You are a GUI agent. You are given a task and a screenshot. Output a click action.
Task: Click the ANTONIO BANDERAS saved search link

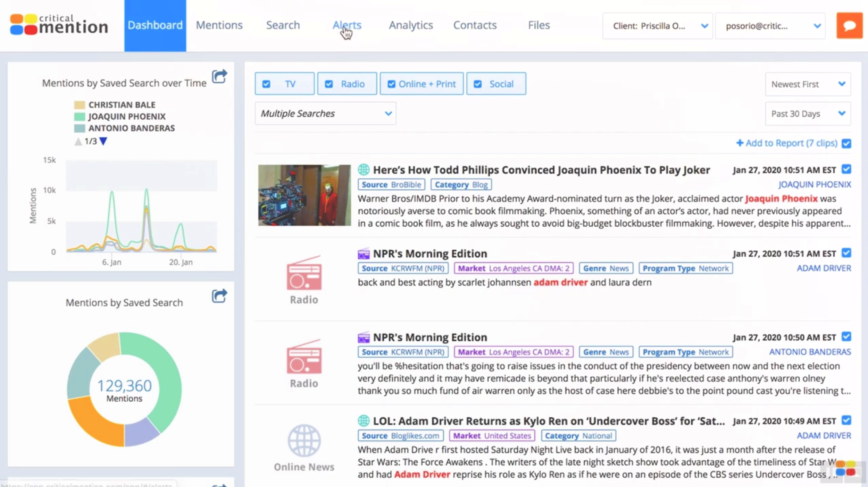tap(810, 352)
